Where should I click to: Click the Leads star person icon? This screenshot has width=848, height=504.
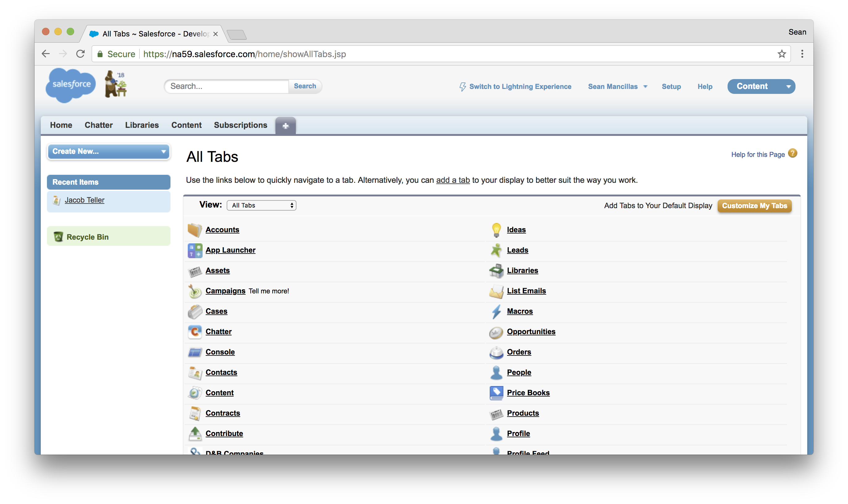[496, 250]
